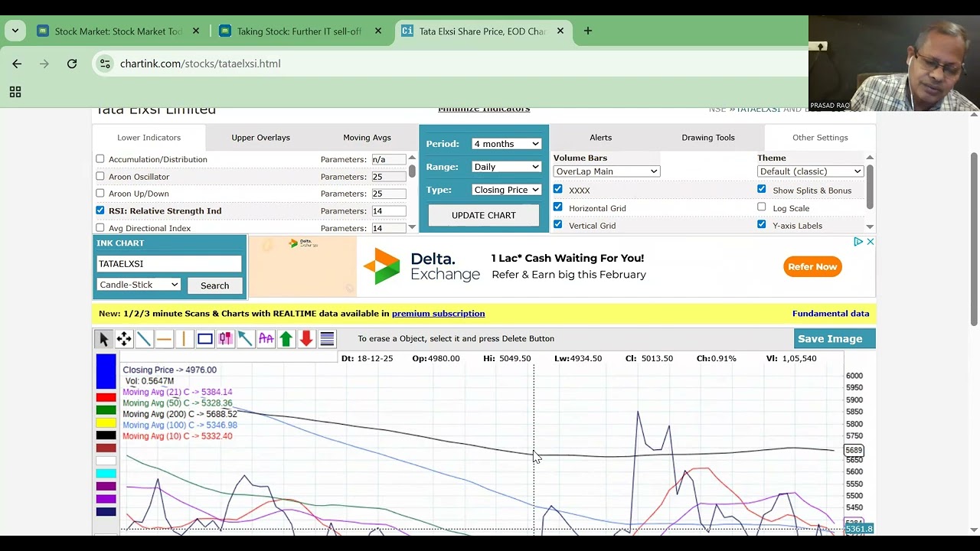Select the pointer arrow drawing tool
Viewport: 980px width, 551px height.
[103, 338]
